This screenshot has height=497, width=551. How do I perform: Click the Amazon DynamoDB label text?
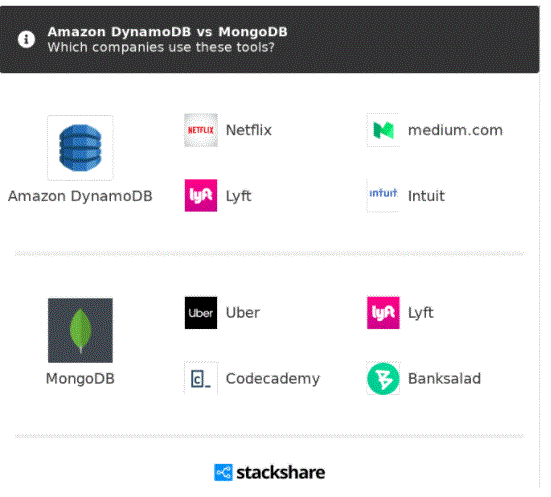pyautogui.click(x=80, y=196)
